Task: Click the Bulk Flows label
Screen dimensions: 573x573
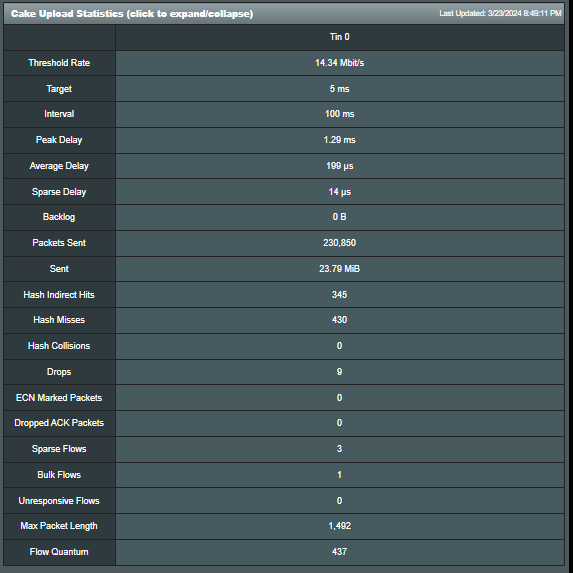Action: [x=59, y=475]
